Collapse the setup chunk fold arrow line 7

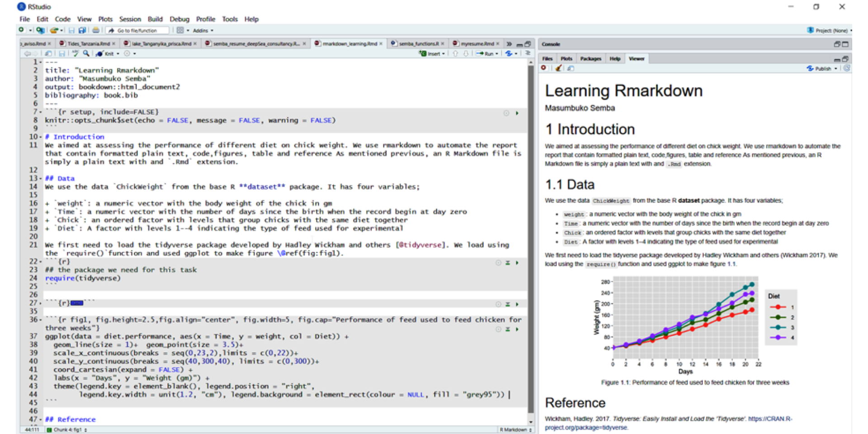[41, 112]
